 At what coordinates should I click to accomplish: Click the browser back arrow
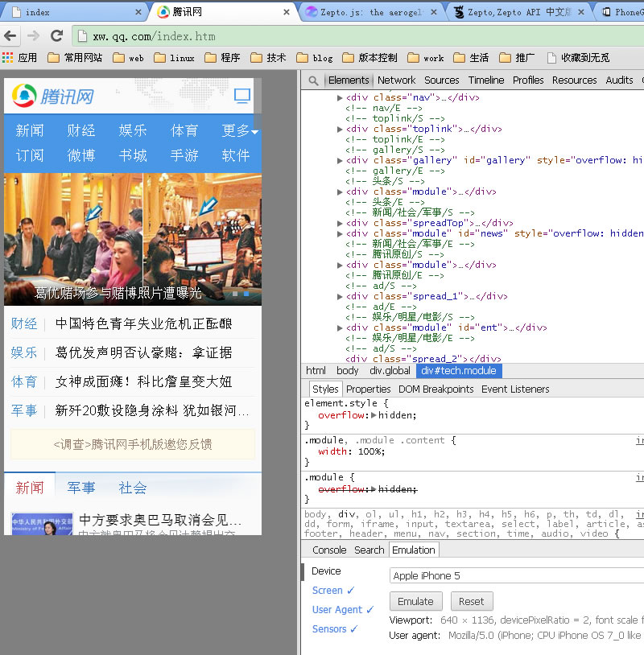10,36
